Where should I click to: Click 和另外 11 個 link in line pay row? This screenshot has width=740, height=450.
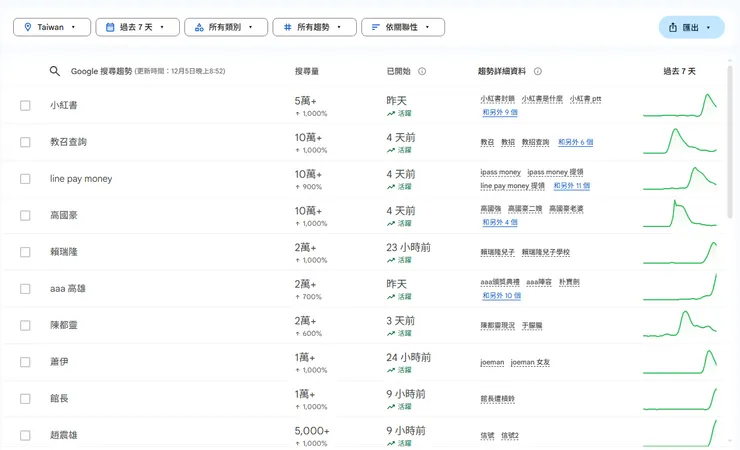coord(572,186)
